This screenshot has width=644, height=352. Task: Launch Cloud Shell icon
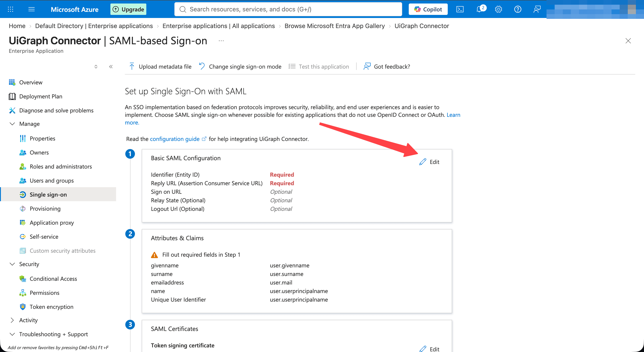(460, 9)
